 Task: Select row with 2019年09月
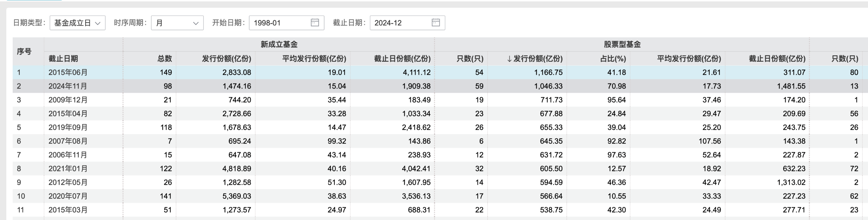[68, 127]
